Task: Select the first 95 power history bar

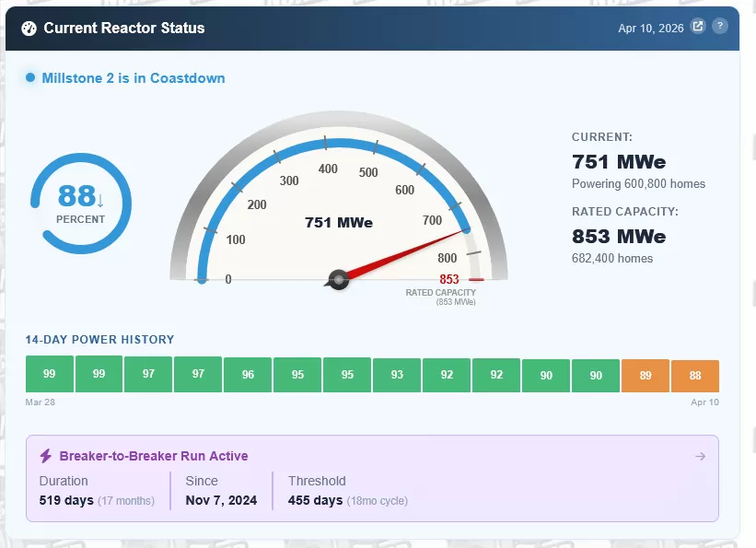Action: pos(297,374)
